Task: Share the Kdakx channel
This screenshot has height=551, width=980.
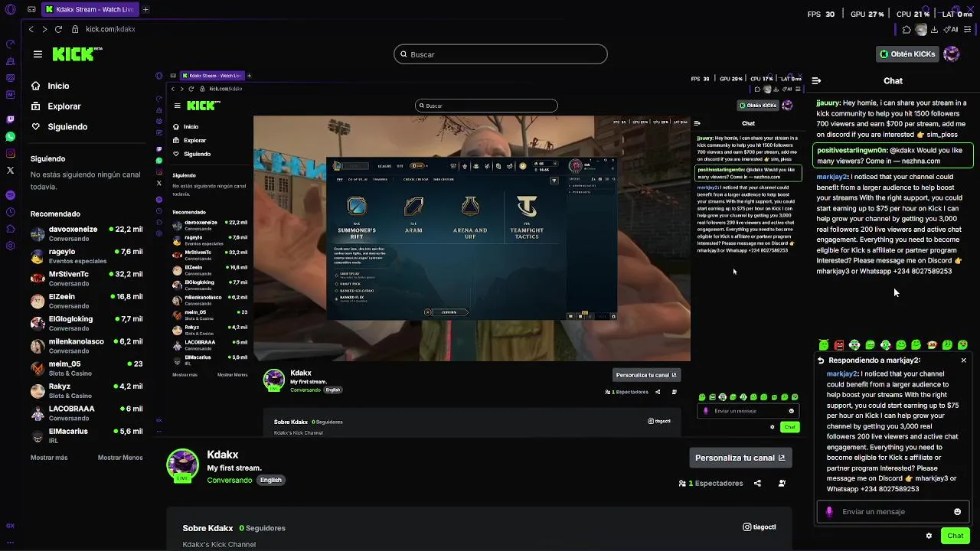Action: point(757,483)
